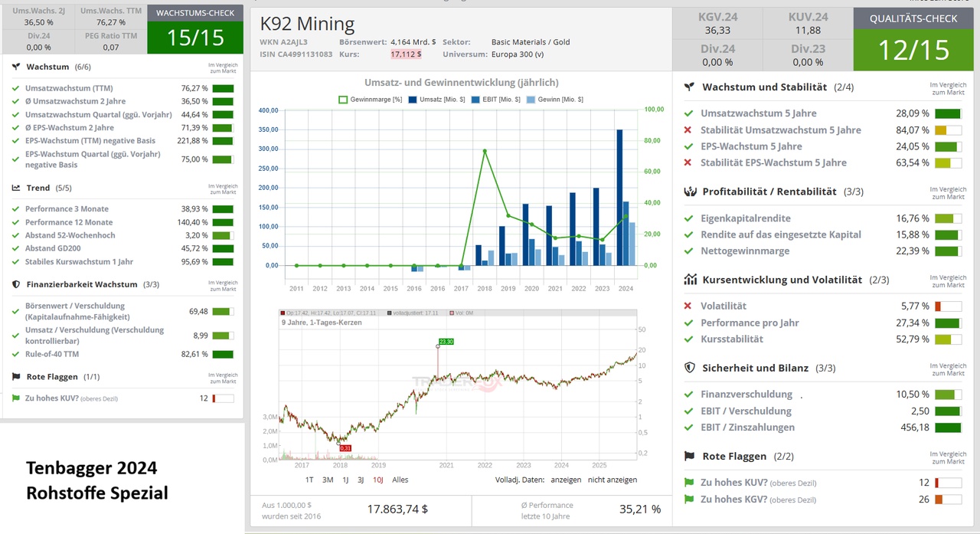Click the Wachstum leaf icon
Screen dimensions: 980x534
[16, 67]
